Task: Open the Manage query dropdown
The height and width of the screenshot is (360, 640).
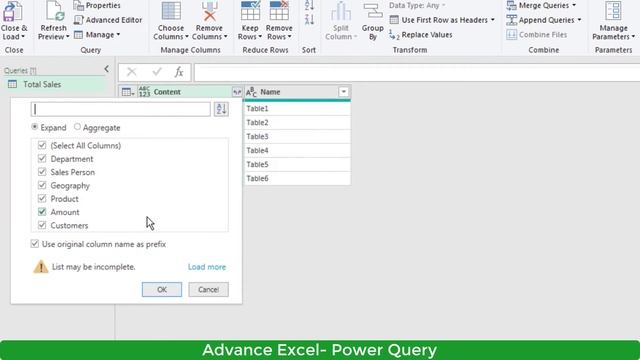Action: [x=97, y=35]
